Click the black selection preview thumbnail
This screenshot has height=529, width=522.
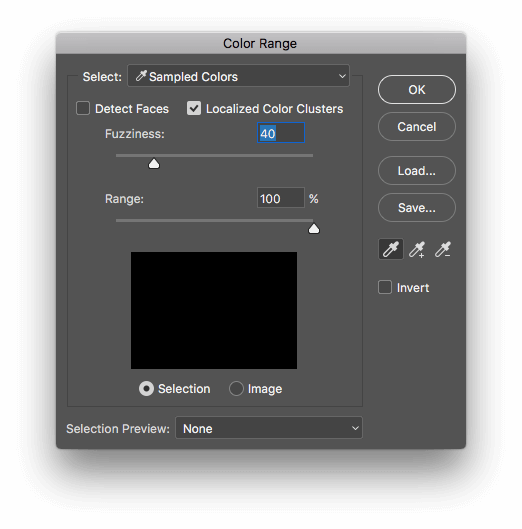(x=214, y=310)
